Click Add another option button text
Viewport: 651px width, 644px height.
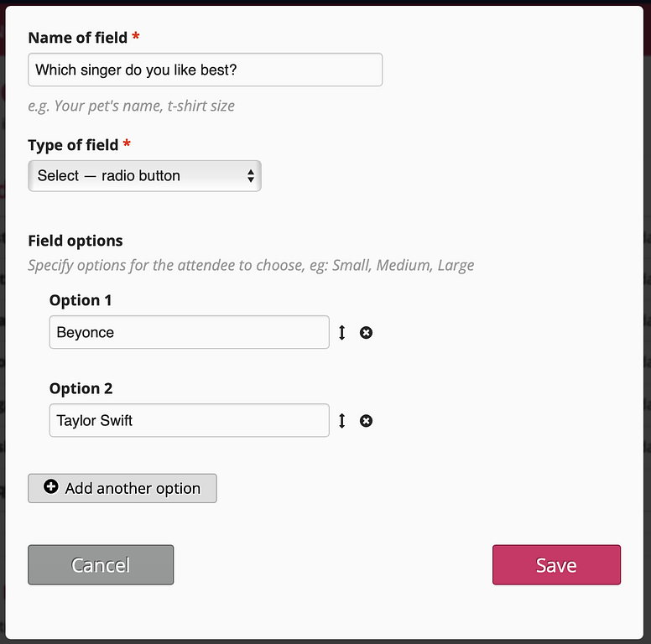tap(133, 489)
